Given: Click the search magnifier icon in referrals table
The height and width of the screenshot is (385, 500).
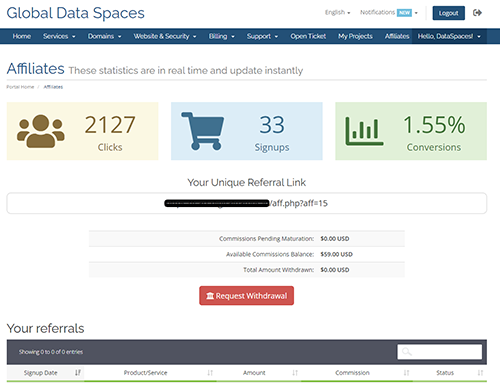Looking at the screenshot, I should click(407, 352).
